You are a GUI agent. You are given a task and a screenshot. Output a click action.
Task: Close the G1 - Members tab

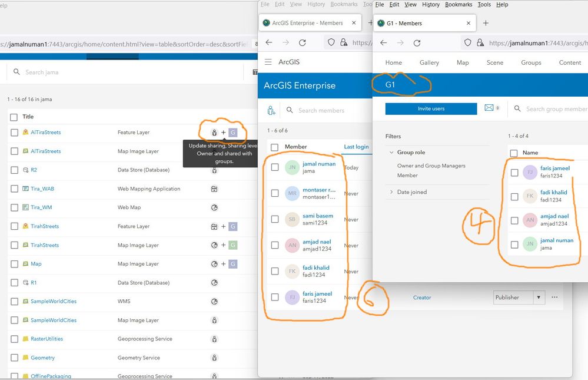[469, 24]
